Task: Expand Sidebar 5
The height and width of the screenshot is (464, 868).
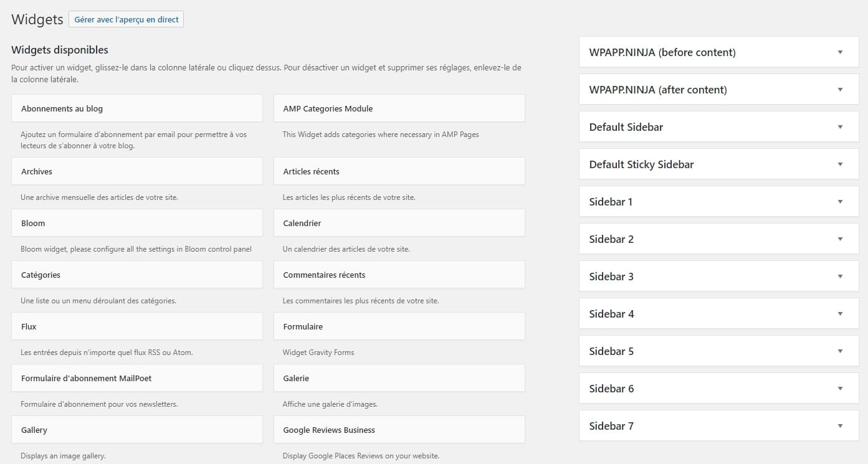Action: (718, 351)
